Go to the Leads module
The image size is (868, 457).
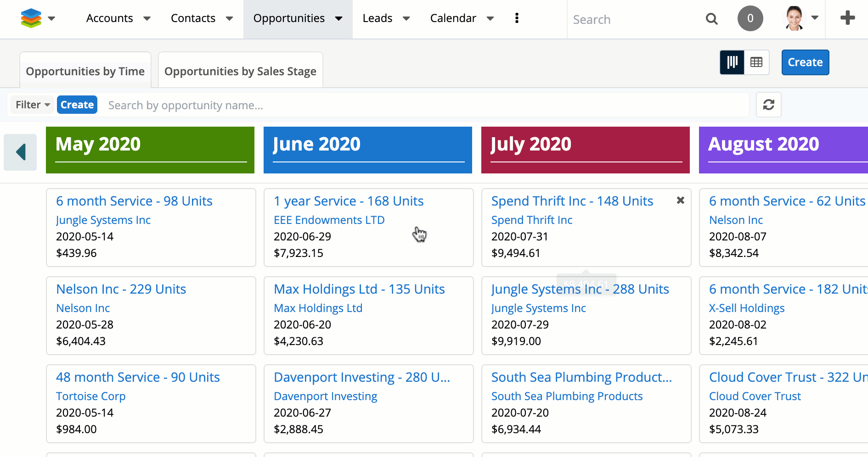click(x=377, y=18)
